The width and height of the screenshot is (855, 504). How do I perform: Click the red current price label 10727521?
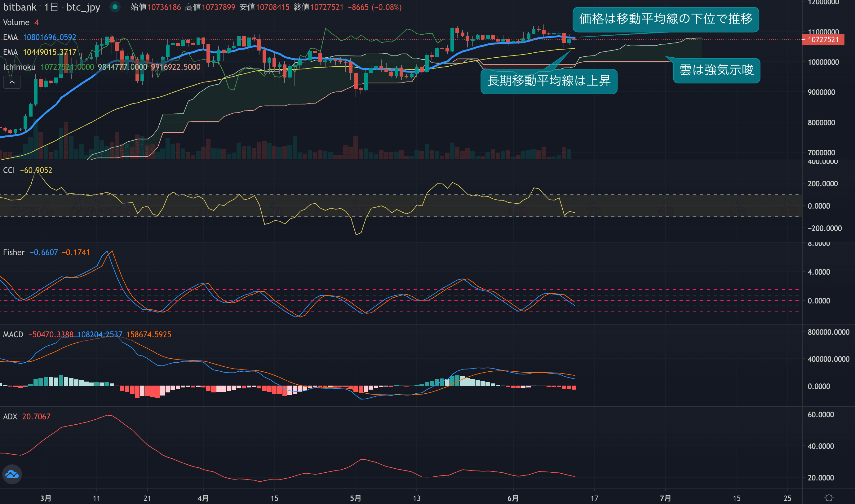coord(823,40)
